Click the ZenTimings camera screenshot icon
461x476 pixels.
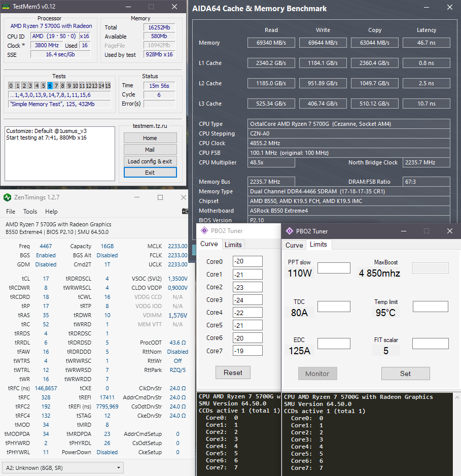(x=185, y=211)
